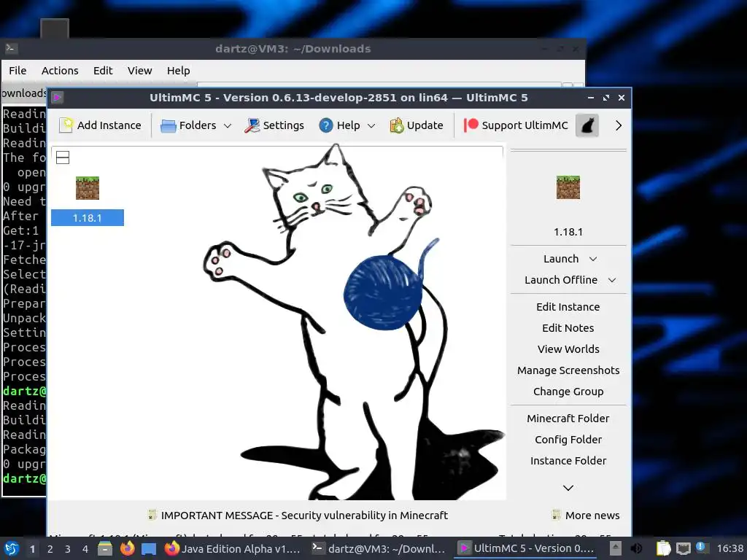Screen dimensions: 747x560
Task: Click the Update toolbar button
Action: point(417,125)
